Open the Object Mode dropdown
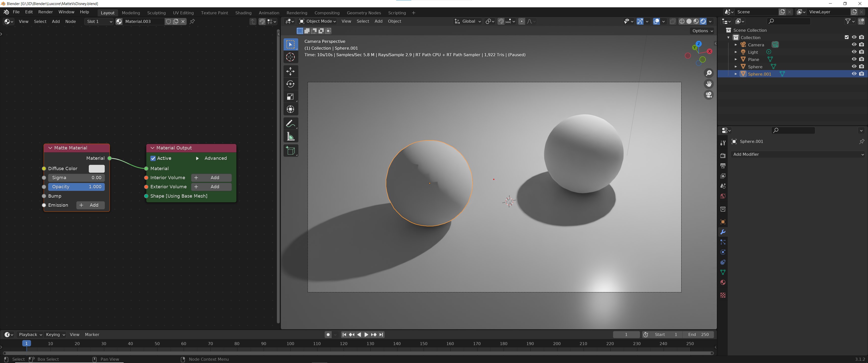The image size is (868, 363). pos(317,21)
